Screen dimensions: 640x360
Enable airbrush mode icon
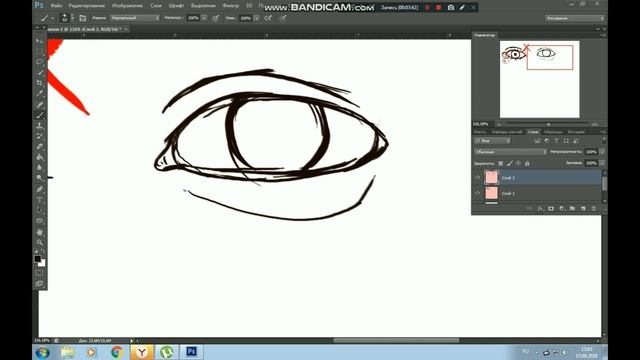pyautogui.click(x=268, y=18)
